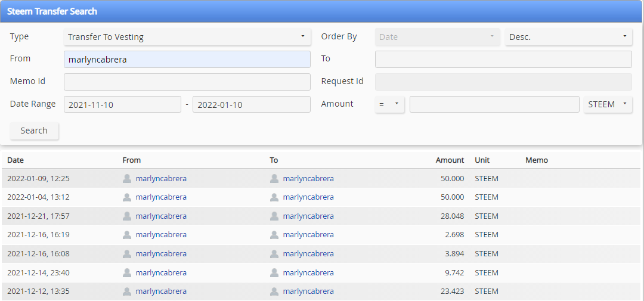Click the Memo Id input field

pyautogui.click(x=187, y=82)
